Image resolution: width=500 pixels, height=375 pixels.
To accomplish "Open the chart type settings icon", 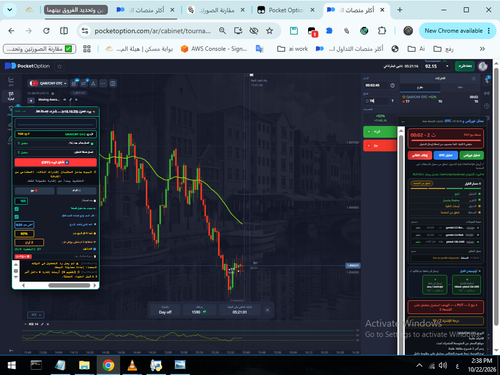I will point(74,83).
